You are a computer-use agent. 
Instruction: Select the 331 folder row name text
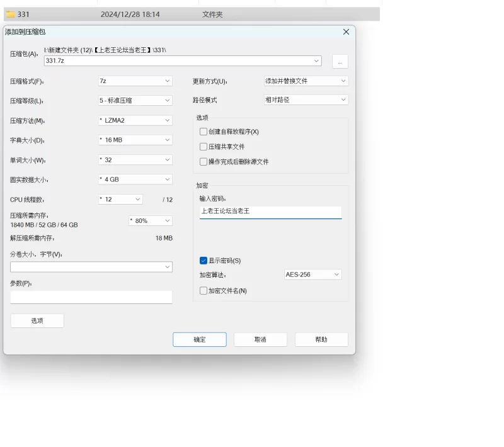click(x=23, y=14)
